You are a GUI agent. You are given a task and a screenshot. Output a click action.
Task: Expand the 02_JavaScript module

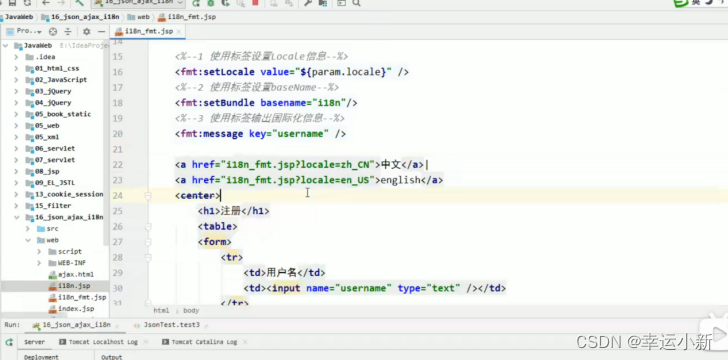(16, 80)
